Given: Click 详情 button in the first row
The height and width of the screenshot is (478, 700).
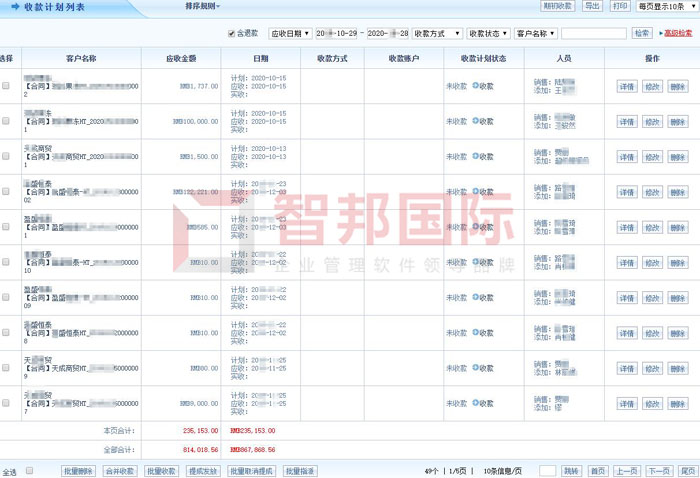Looking at the screenshot, I should point(627,86).
